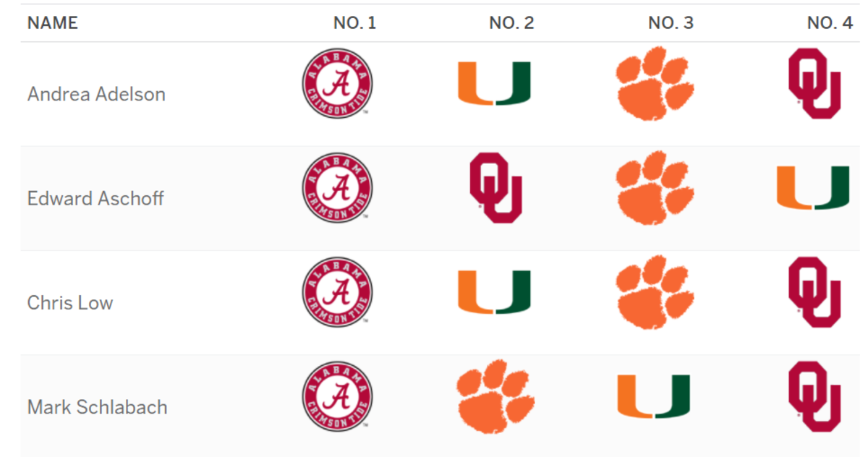Click the name Andrea Adelson
Viewport: 868px width, 457px height.
pyautogui.click(x=96, y=94)
